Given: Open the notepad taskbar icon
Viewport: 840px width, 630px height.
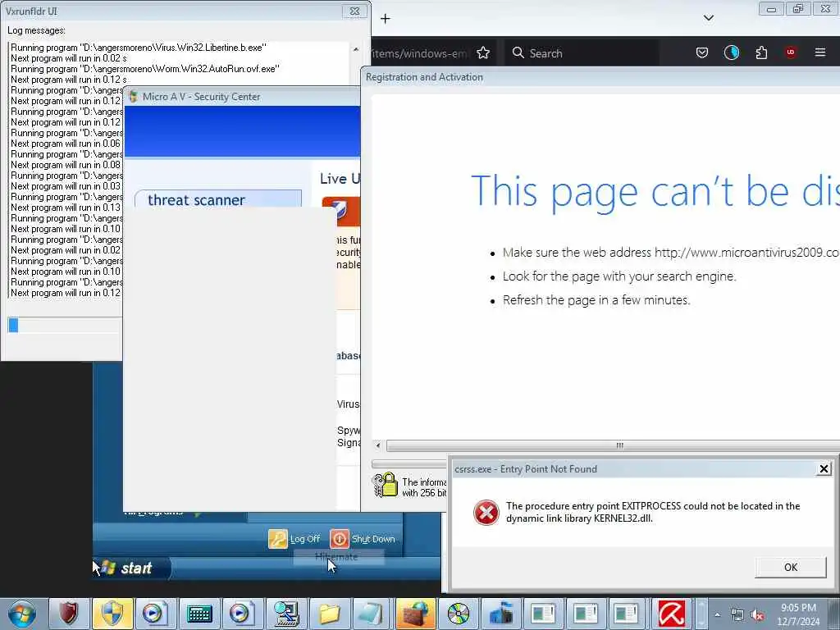Looking at the screenshot, I should point(372,614).
